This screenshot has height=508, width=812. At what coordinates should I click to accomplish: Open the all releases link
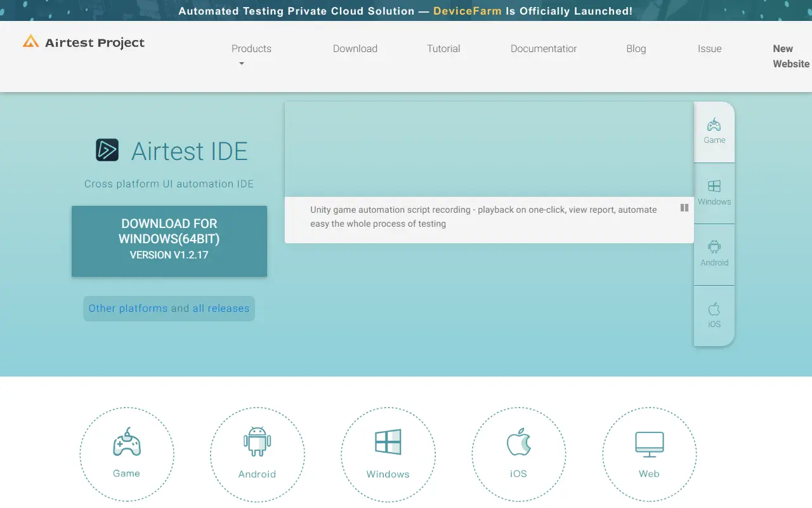click(x=221, y=309)
